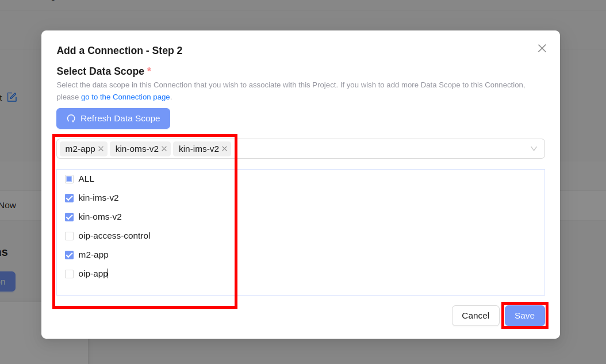Open the data scope selection field
The image size is (606, 364).
click(x=374, y=148)
